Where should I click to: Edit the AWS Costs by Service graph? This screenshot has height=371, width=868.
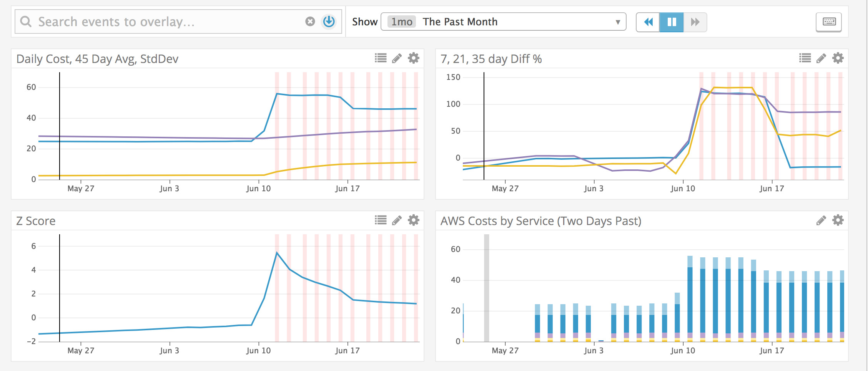821,220
